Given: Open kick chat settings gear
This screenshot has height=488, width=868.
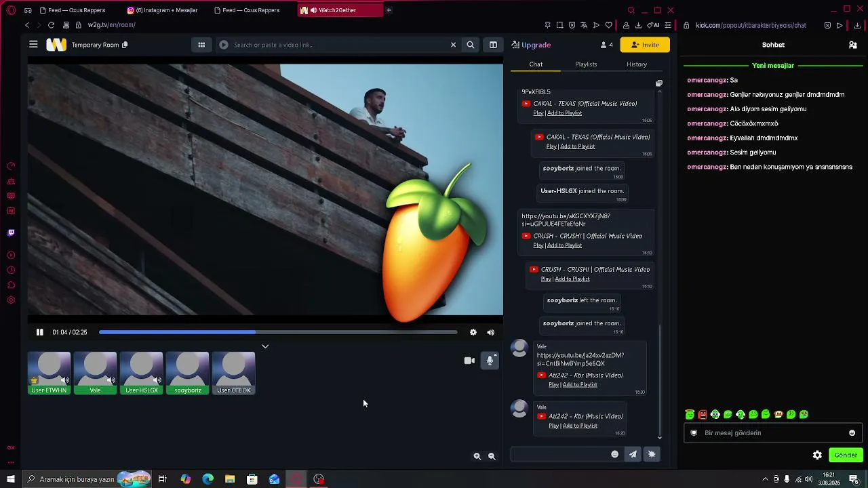Looking at the screenshot, I should tap(817, 455).
